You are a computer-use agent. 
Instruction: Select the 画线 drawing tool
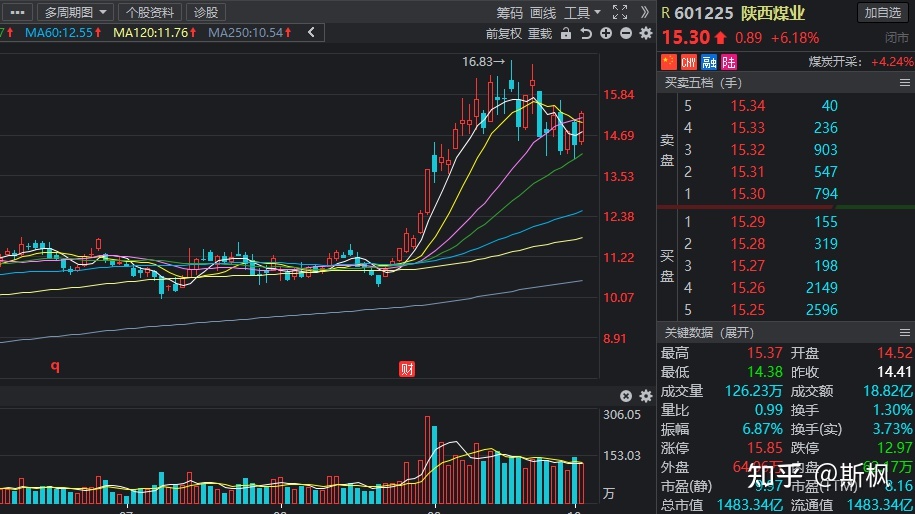tap(543, 13)
